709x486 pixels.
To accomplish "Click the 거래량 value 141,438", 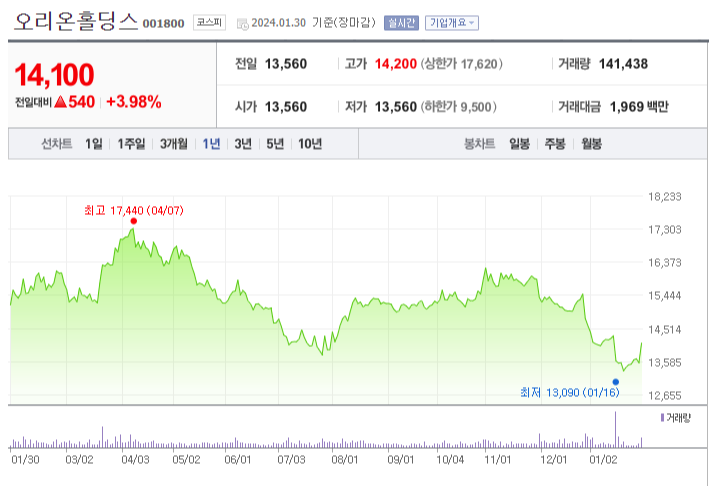I will [x=623, y=64].
